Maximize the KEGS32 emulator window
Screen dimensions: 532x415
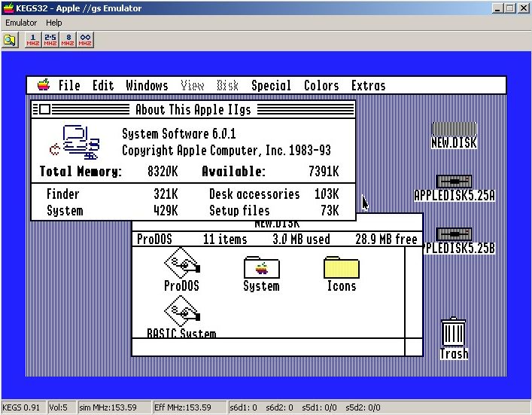(x=509, y=8)
